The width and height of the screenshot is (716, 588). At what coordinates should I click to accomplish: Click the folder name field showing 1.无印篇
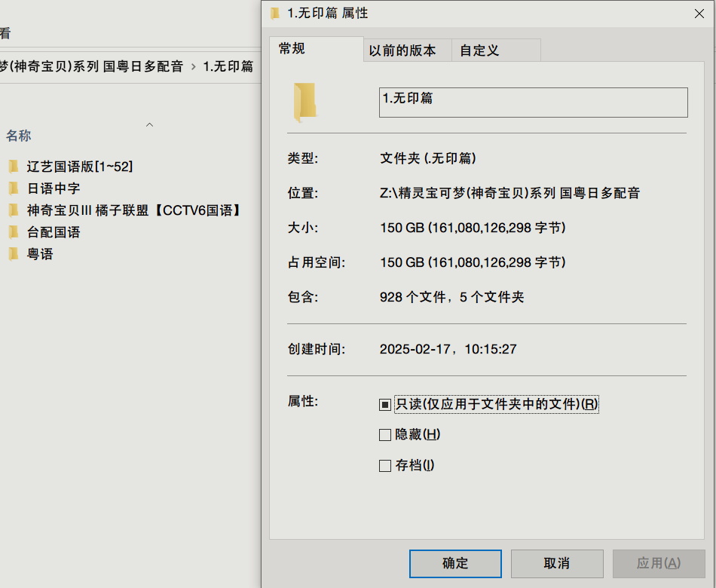(x=533, y=102)
